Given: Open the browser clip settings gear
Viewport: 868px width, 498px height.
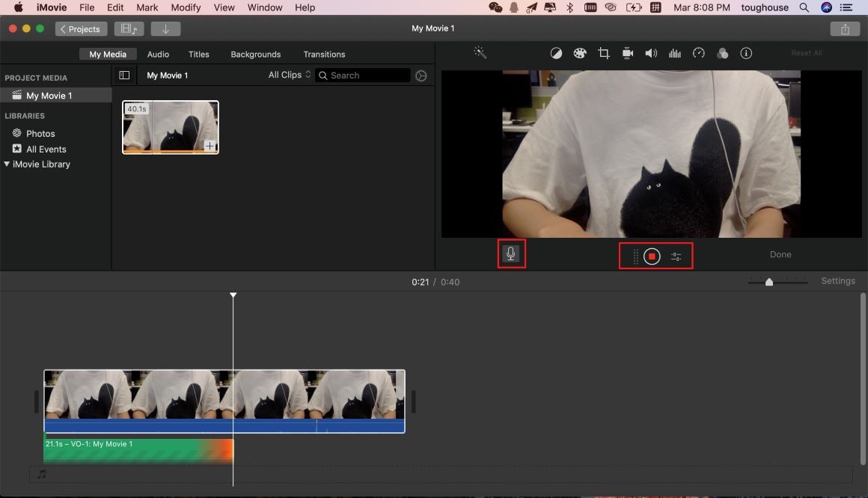Looking at the screenshot, I should coord(421,76).
